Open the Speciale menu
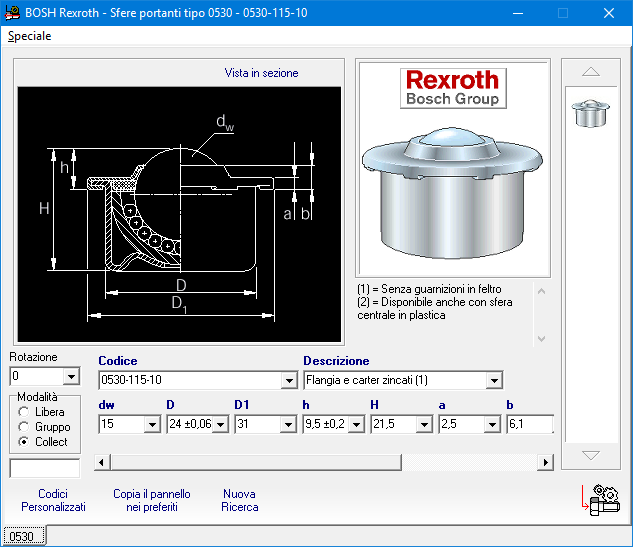The height and width of the screenshot is (547, 633). coord(29,36)
